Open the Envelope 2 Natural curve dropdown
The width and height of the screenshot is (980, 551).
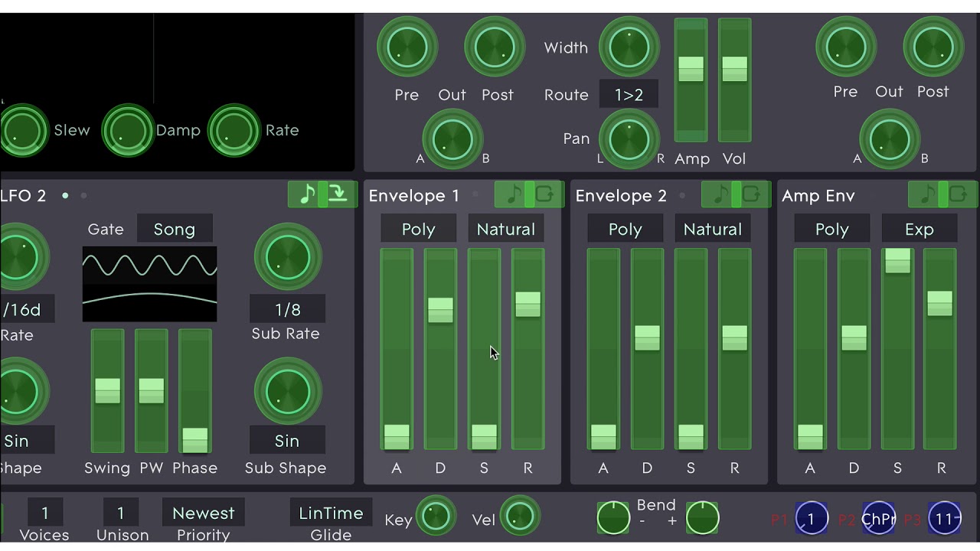[x=713, y=229]
